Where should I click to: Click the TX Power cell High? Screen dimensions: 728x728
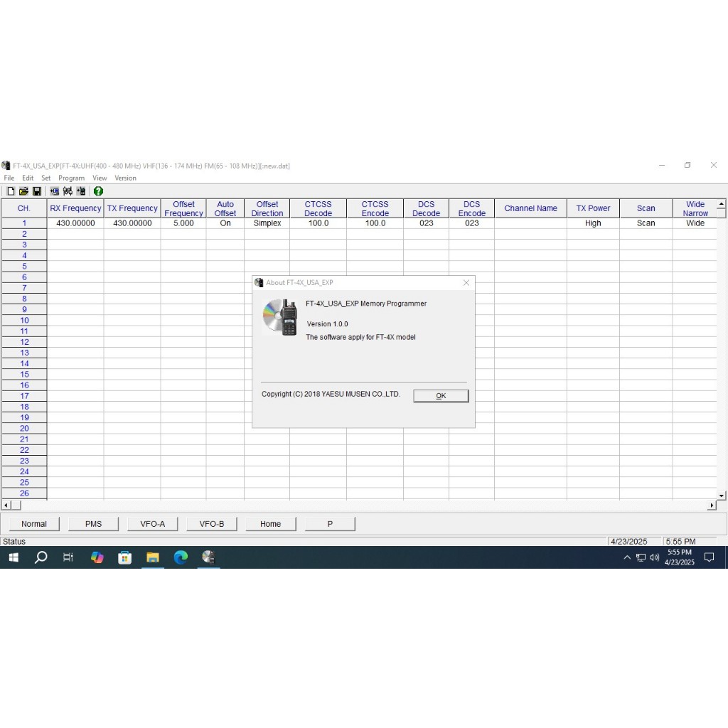click(593, 223)
